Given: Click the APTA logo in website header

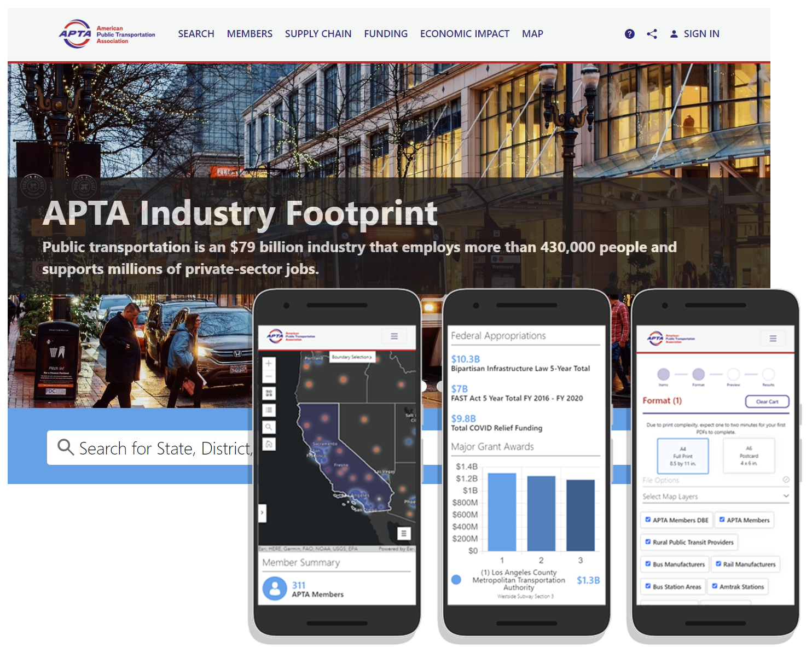Looking at the screenshot, I should [107, 34].
